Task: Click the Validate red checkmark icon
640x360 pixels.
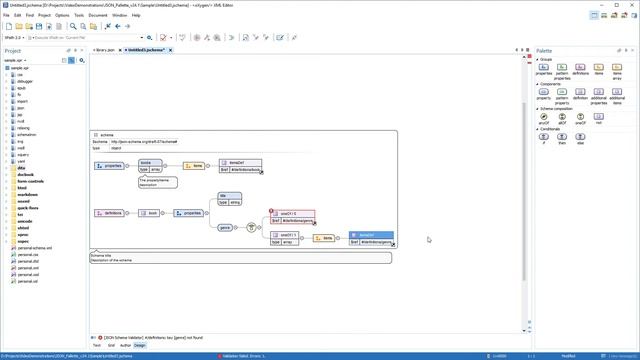Action: point(163,38)
